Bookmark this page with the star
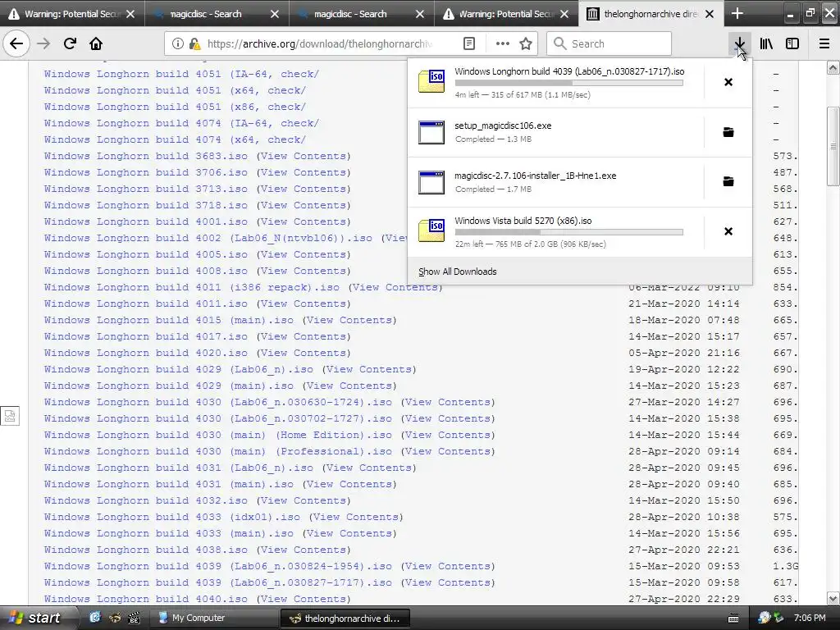 point(526,44)
